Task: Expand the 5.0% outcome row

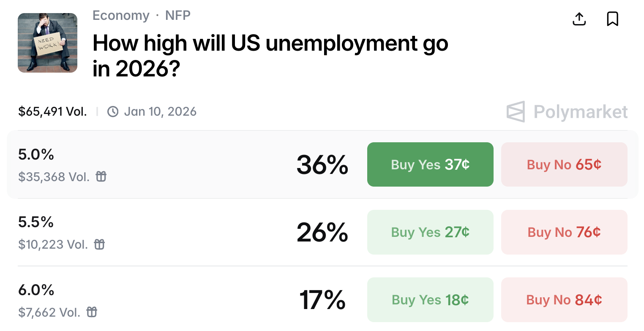Action: tap(169, 165)
